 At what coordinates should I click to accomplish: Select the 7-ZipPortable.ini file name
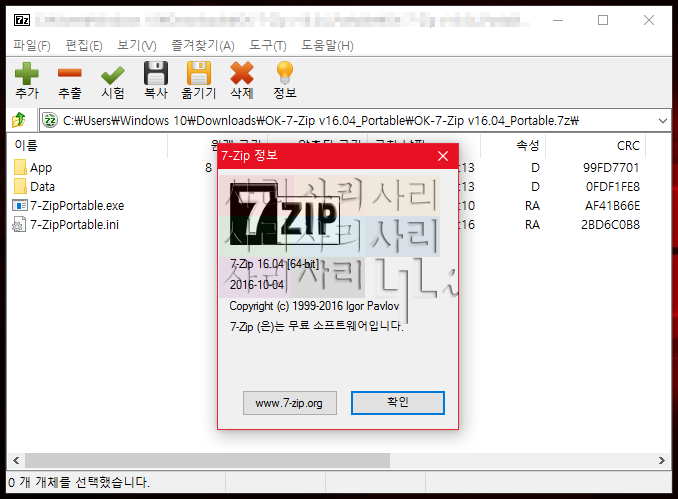(x=74, y=224)
